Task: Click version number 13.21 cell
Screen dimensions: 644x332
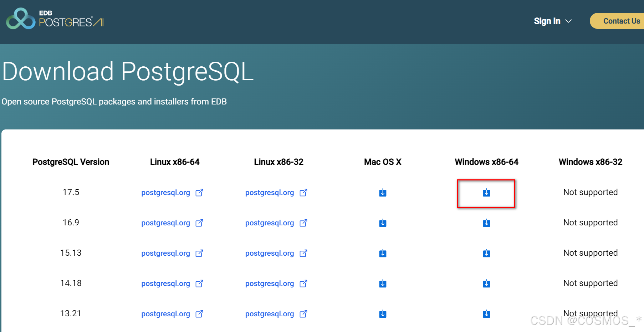Action: (71, 313)
